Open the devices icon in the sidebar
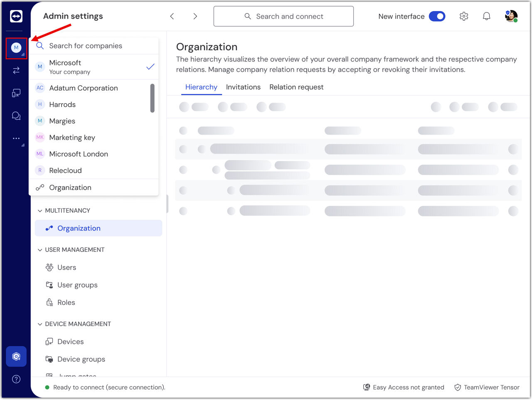Screen dimensions: 532x400 16,93
